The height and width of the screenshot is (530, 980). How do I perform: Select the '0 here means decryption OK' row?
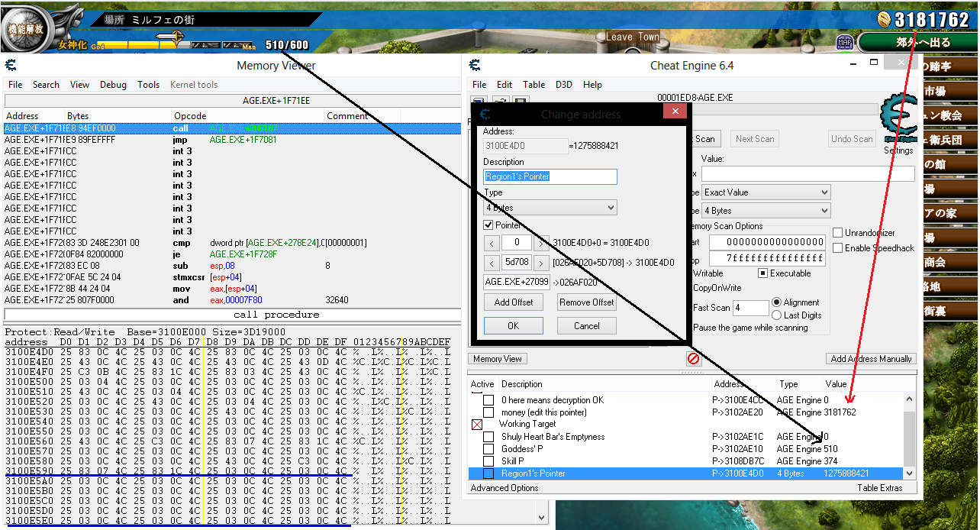click(685, 400)
